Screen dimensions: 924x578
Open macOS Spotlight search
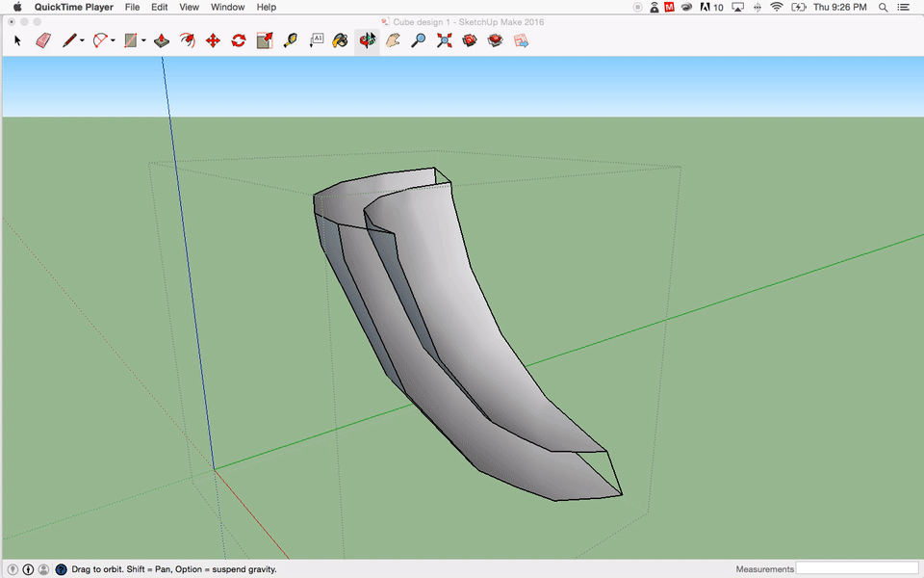coord(883,7)
